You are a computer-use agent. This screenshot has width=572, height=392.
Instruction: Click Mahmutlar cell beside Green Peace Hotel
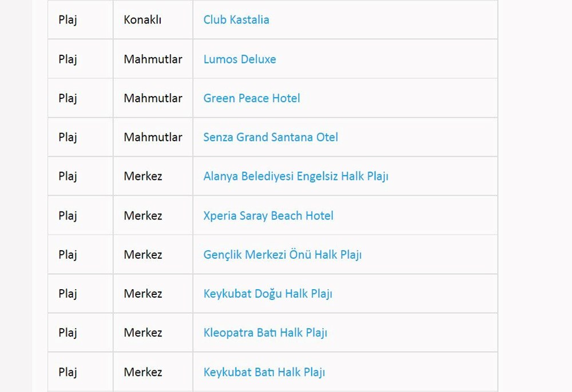tap(153, 98)
